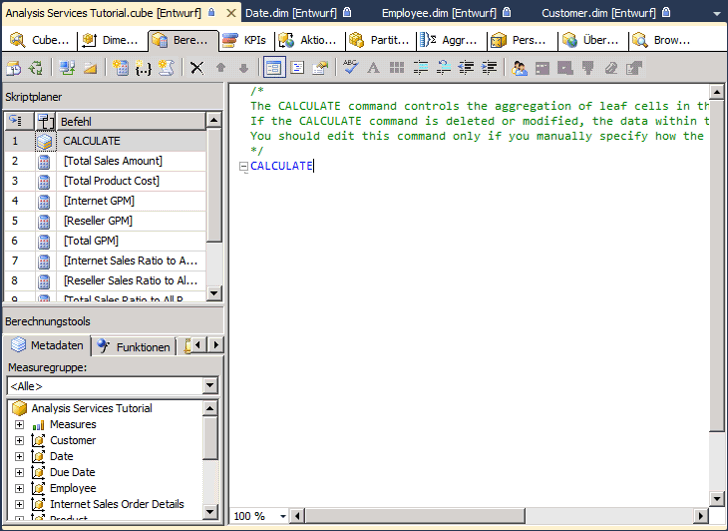Delete the selected command with X icon
Image resolution: width=728 pixels, height=531 pixels.
[197, 68]
